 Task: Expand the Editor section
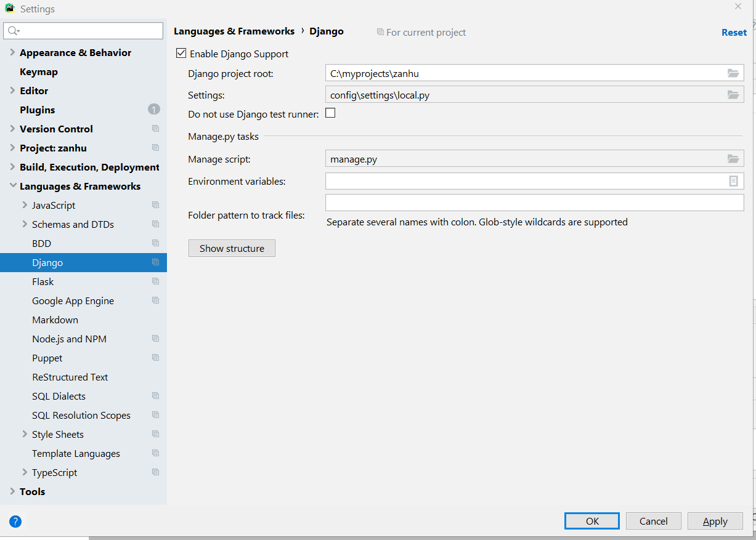12,91
